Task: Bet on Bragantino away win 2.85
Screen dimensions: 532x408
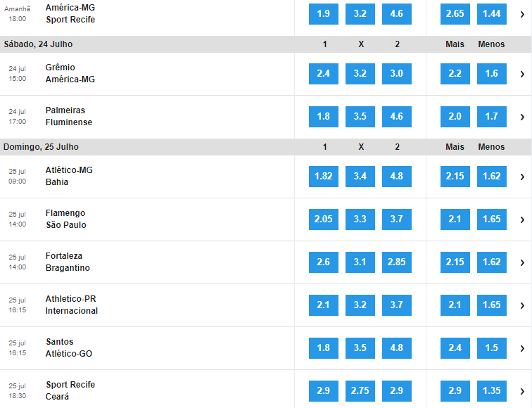Action: 397,262
